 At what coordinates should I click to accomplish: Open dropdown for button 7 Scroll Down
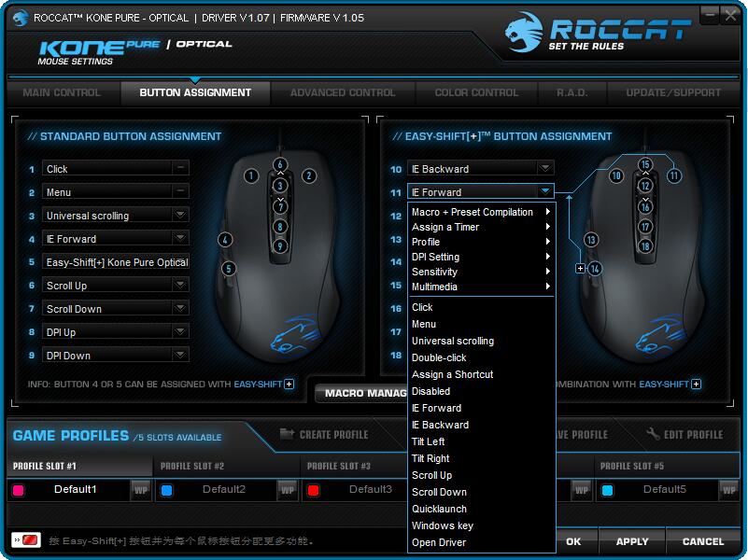[180, 308]
